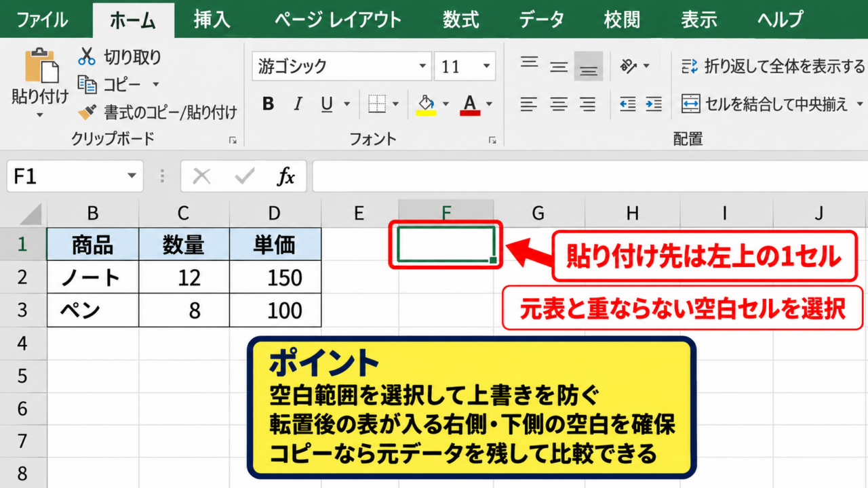Open font group dialog launcher
The height and width of the screenshot is (488, 868).
tap(492, 140)
